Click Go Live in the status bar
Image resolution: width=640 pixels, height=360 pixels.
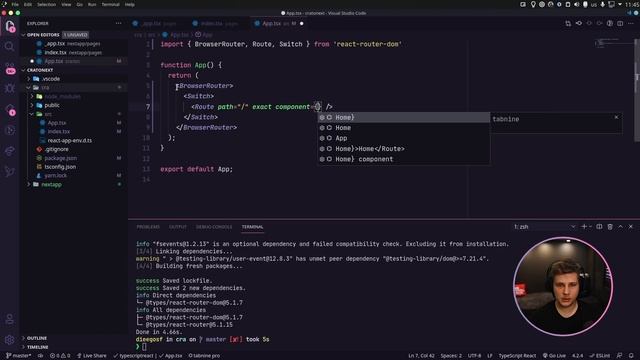click(554, 356)
